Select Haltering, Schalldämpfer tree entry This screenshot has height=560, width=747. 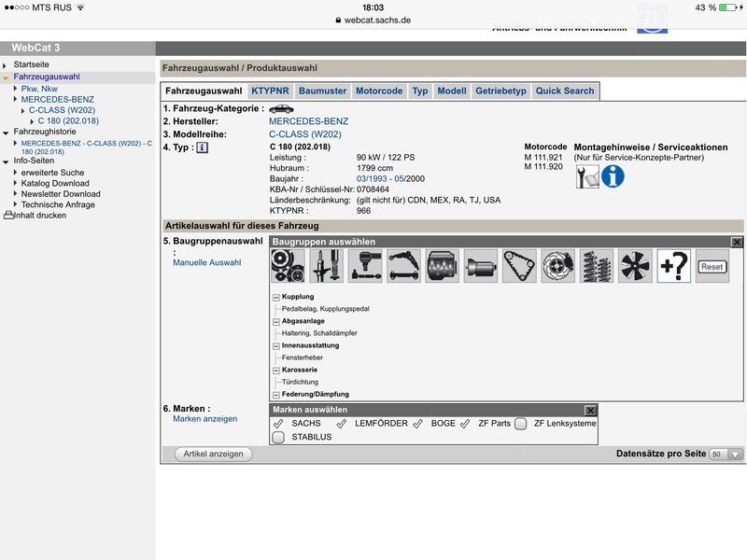(x=319, y=333)
